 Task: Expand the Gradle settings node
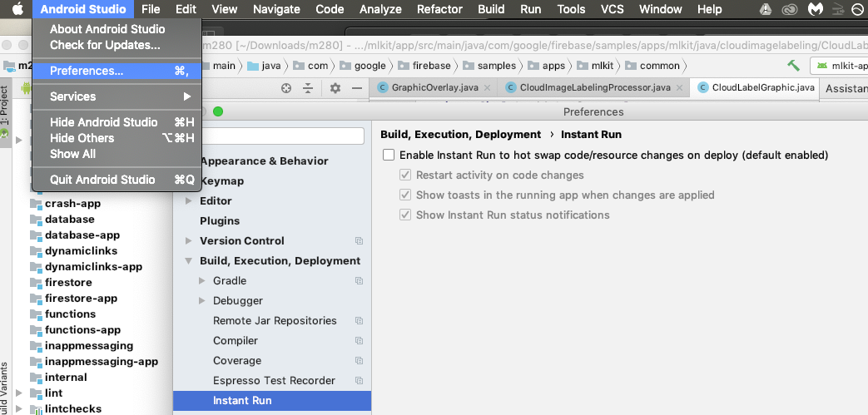tap(202, 280)
